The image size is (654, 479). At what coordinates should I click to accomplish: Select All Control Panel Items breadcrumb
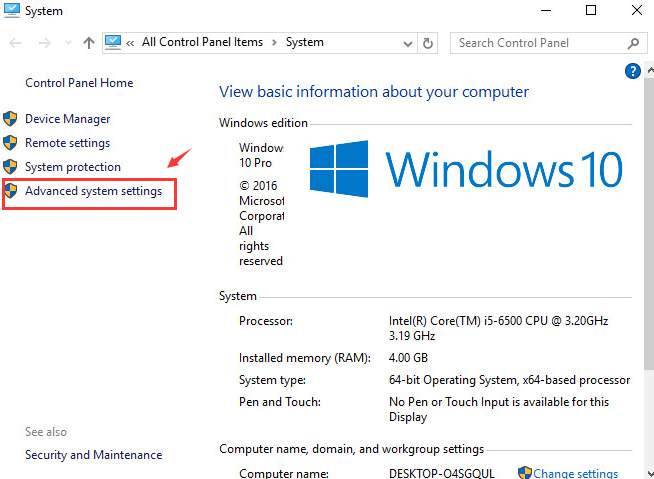pyautogui.click(x=202, y=42)
